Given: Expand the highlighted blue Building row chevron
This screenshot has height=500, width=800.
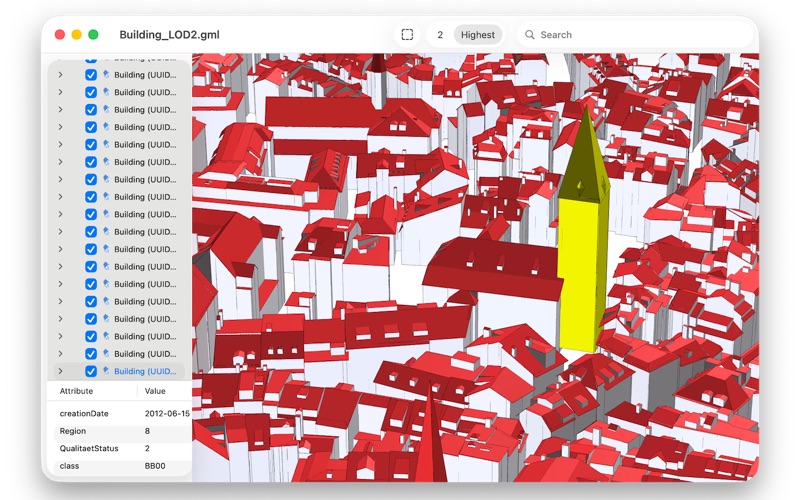Looking at the screenshot, I should click(61, 371).
